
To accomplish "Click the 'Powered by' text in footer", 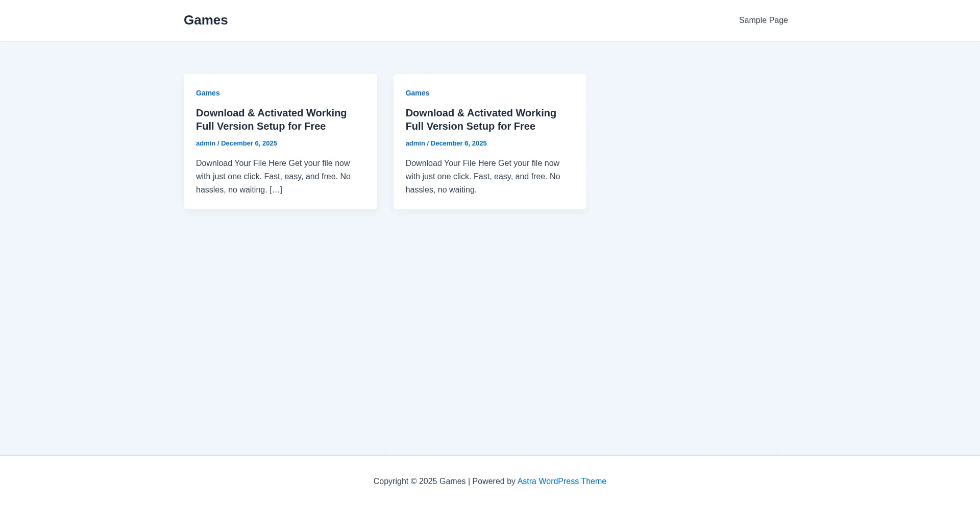I will click(x=494, y=481).
